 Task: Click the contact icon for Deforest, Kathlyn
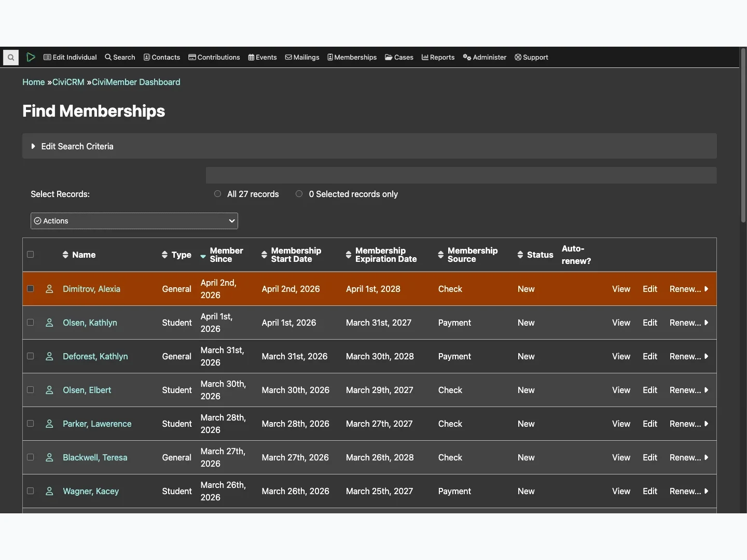click(x=49, y=356)
